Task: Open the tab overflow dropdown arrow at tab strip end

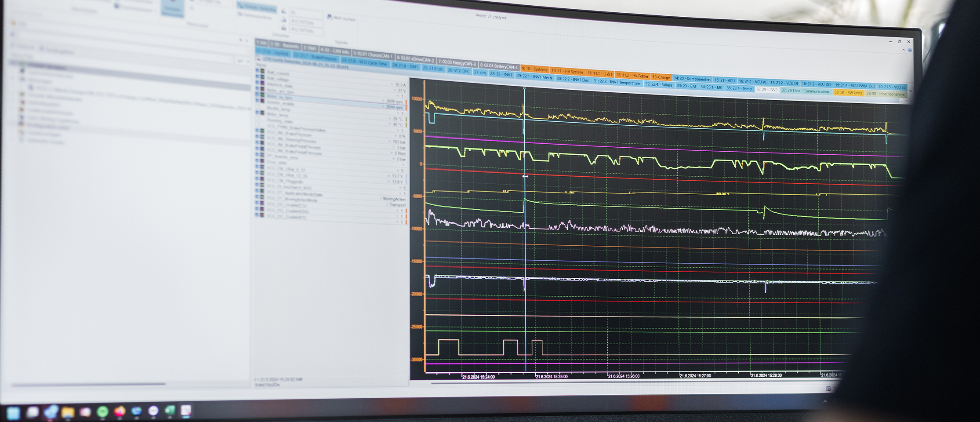Action: [911, 91]
